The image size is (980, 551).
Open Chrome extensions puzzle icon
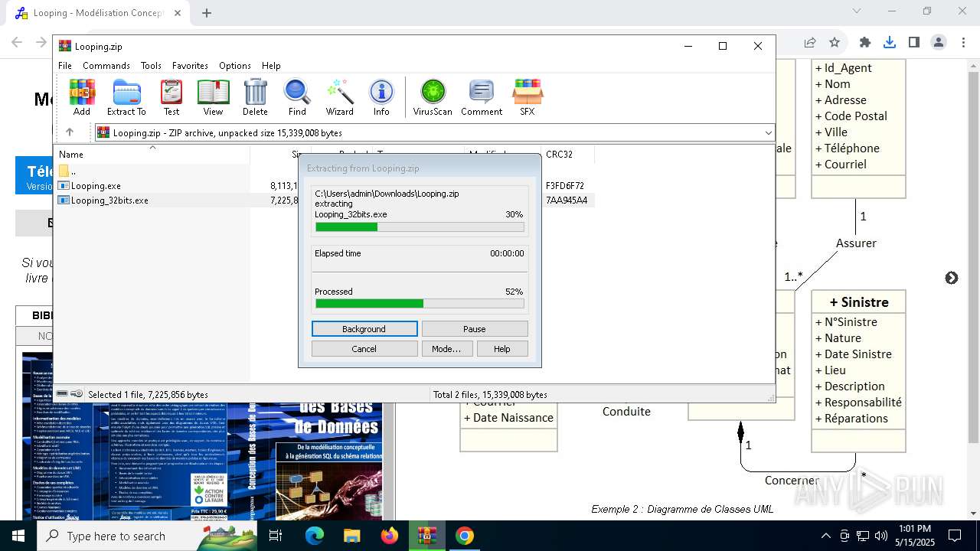(865, 42)
